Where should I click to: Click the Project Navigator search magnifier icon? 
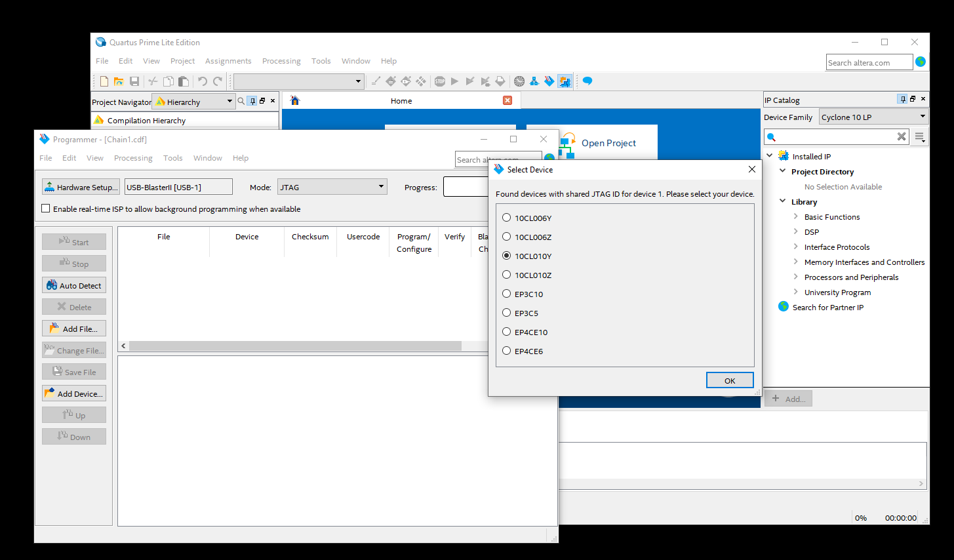(x=241, y=101)
